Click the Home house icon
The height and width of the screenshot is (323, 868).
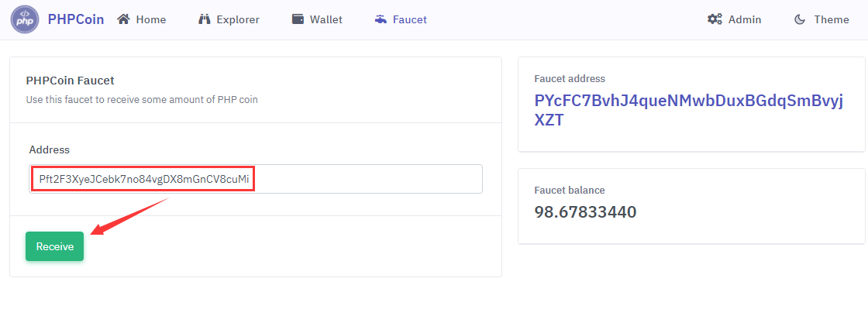click(x=123, y=19)
